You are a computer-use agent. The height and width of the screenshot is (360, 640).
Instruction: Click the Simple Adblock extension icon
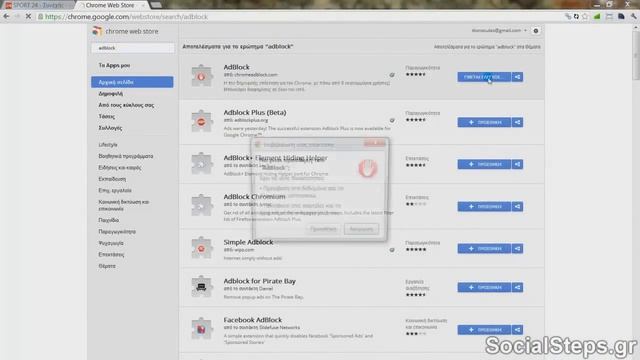(x=202, y=248)
